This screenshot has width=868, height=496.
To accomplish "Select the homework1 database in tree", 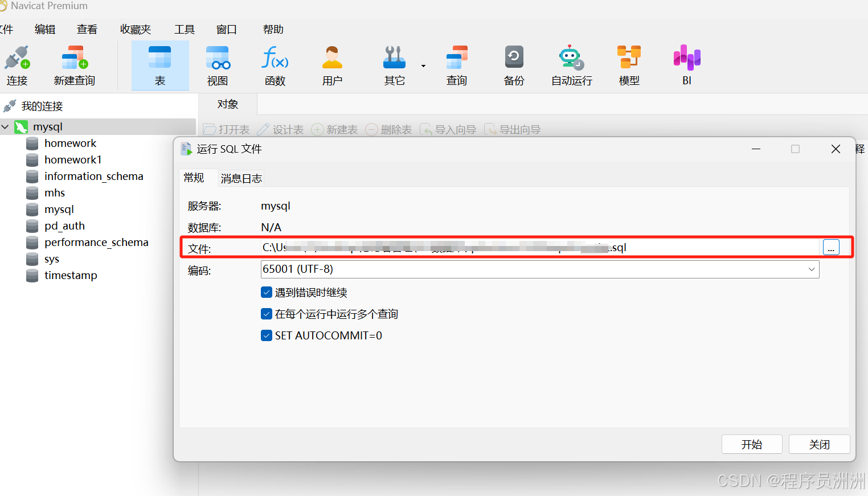I will click(x=73, y=160).
